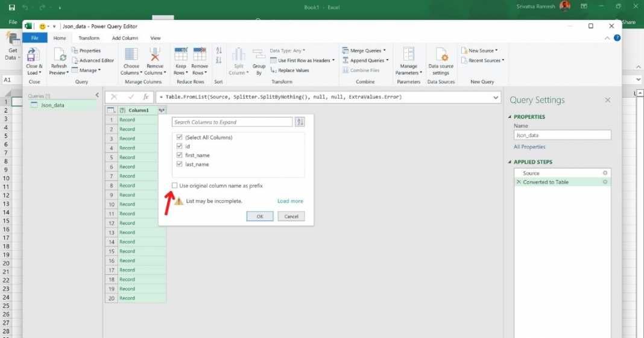Open the Excel File menu
Screen dimensions: 644x338
click(13, 22)
